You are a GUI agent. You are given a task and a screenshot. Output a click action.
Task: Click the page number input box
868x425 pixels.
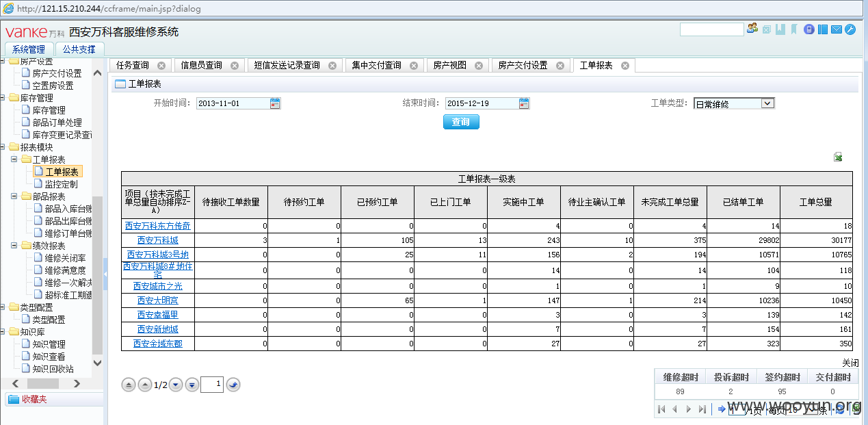pos(212,385)
